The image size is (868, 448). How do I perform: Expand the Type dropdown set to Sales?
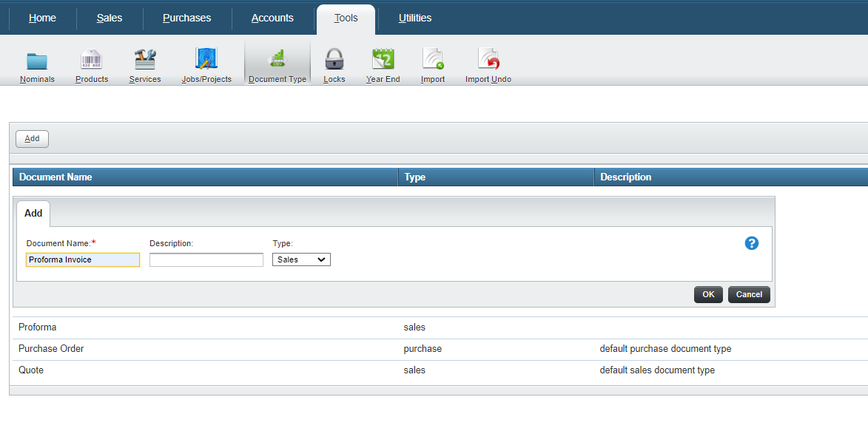[x=301, y=259]
